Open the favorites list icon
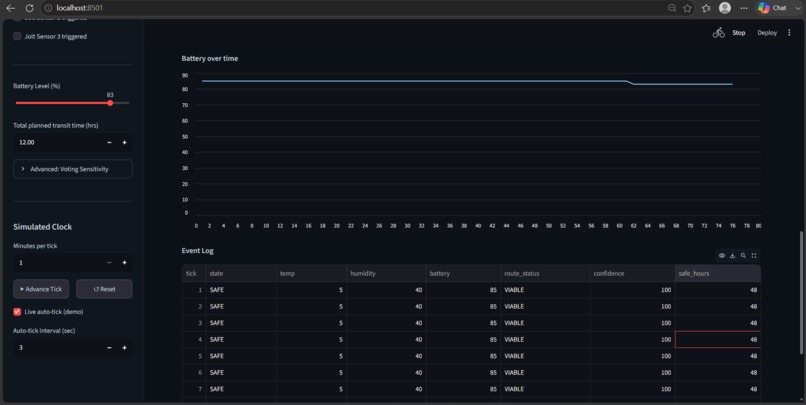 click(x=706, y=8)
